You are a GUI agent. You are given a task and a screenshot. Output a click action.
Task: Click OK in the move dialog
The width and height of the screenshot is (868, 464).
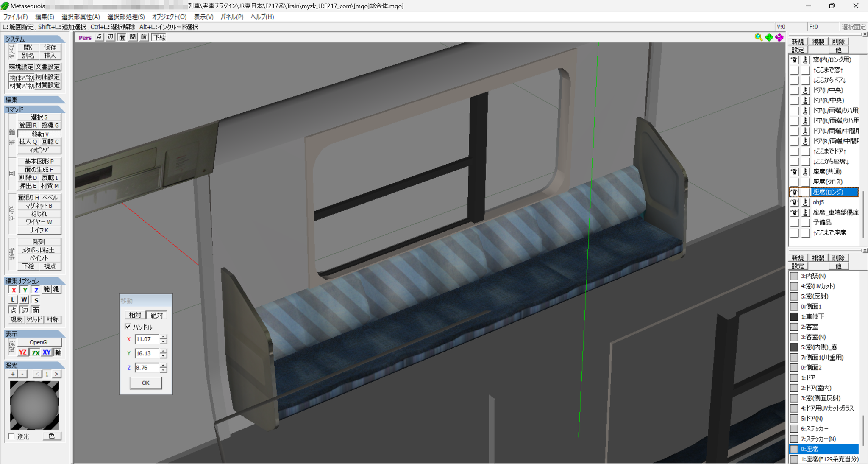coord(145,383)
